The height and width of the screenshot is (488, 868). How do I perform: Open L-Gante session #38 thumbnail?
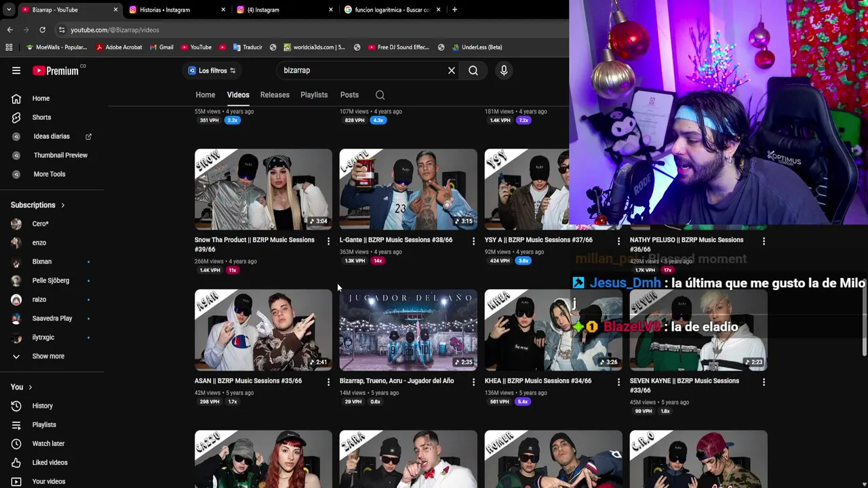pos(408,190)
